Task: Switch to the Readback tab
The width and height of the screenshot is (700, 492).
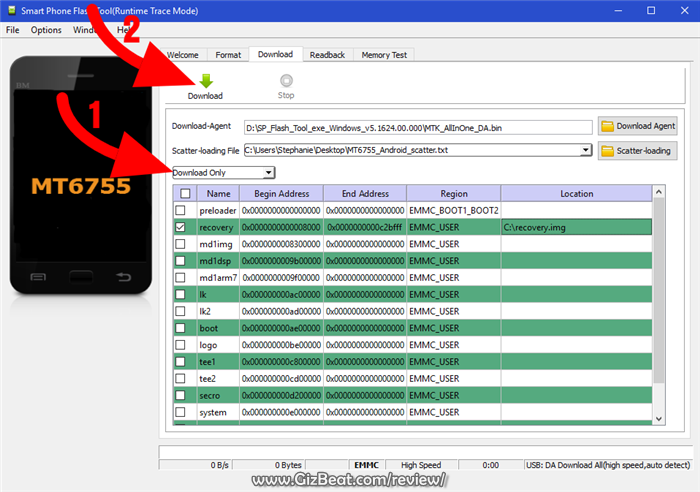Action: tap(327, 55)
